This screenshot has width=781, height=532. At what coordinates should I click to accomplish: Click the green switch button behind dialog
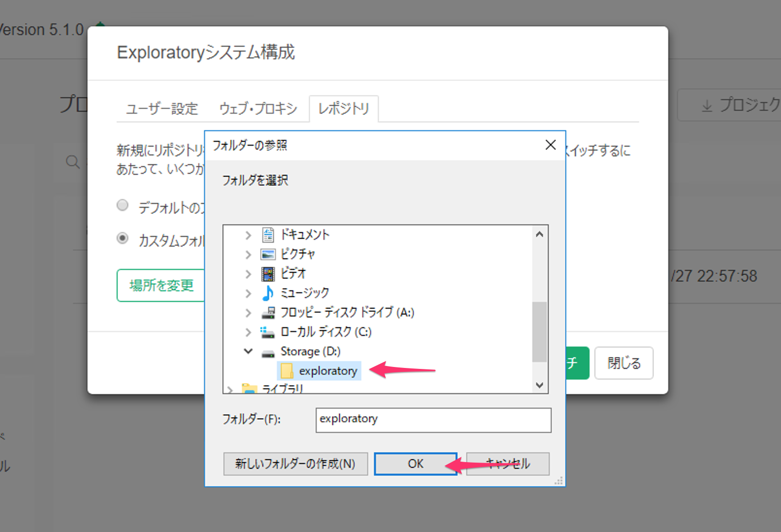[x=577, y=363]
